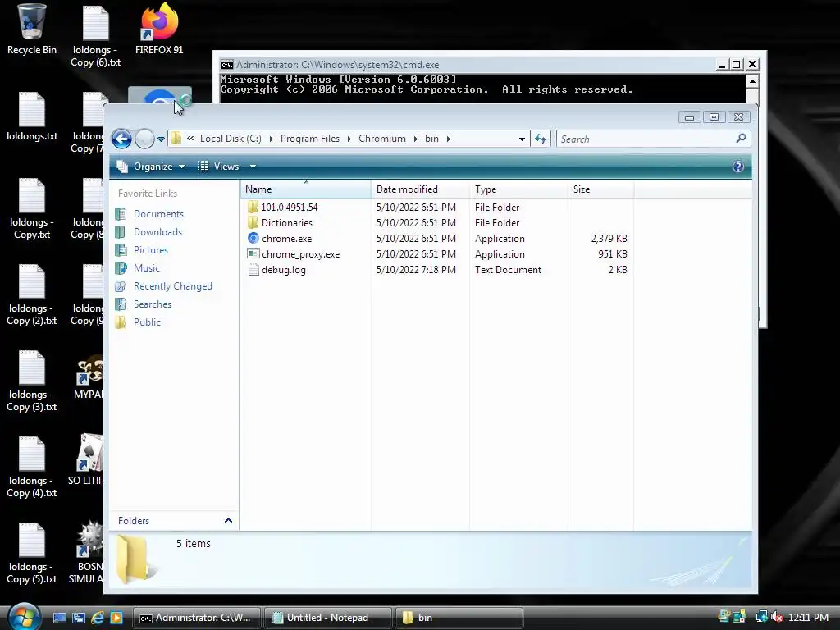Click the search magnifier icon
The image size is (840, 630).
pyautogui.click(x=741, y=139)
